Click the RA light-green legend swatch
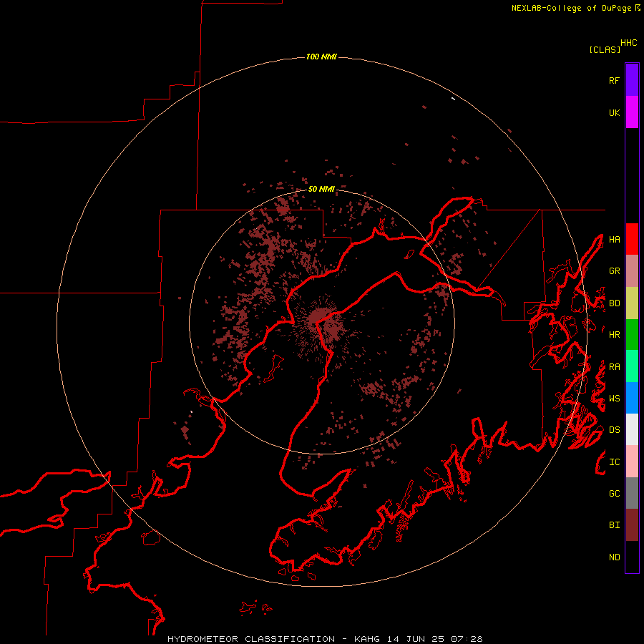Viewport: 644px width, 644px height. tap(632, 366)
